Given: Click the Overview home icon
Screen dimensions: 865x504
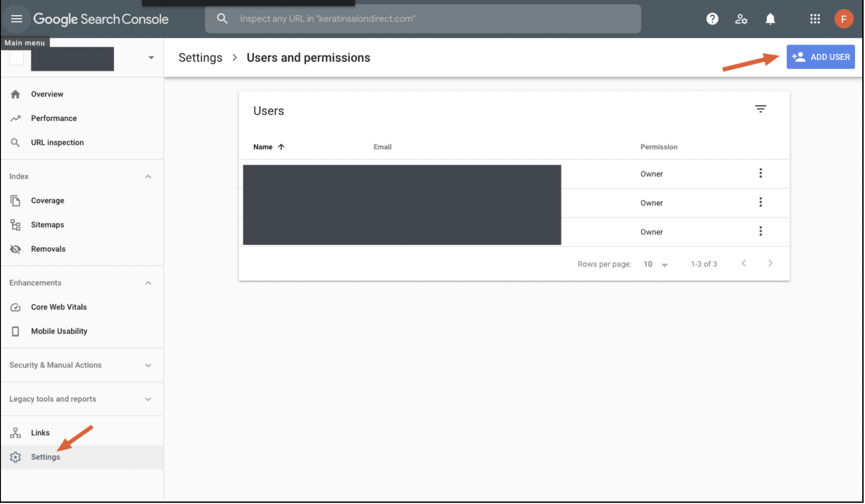Looking at the screenshot, I should point(15,94).
